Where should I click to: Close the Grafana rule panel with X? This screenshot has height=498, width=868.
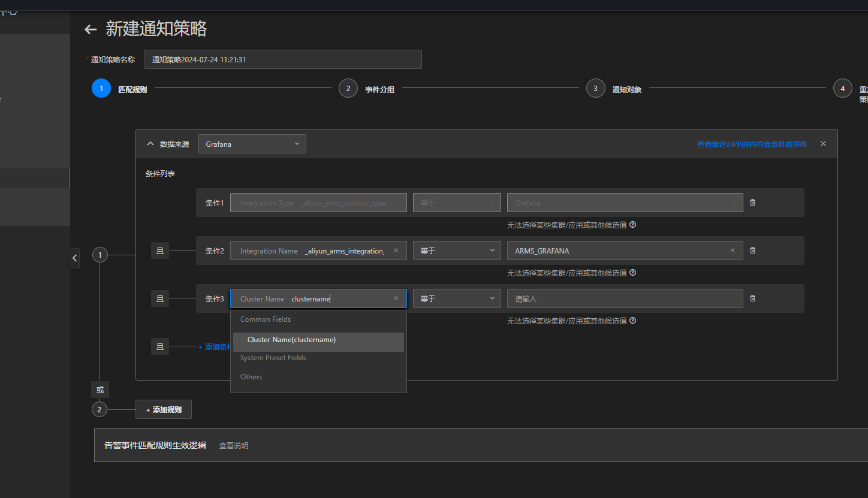click(823, 144)
